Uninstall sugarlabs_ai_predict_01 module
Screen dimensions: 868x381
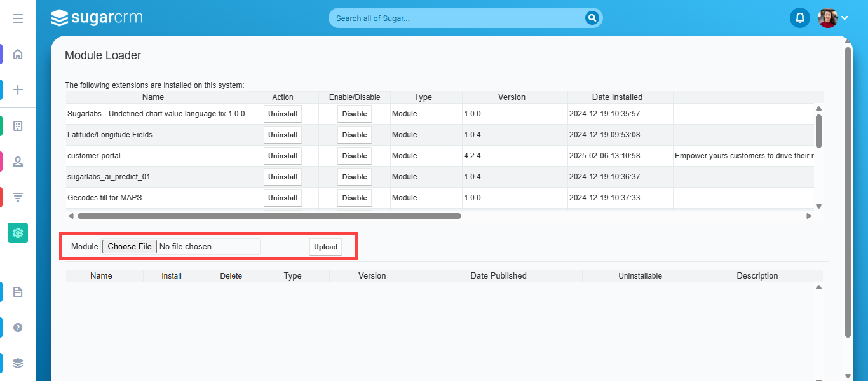click(283, 177)
